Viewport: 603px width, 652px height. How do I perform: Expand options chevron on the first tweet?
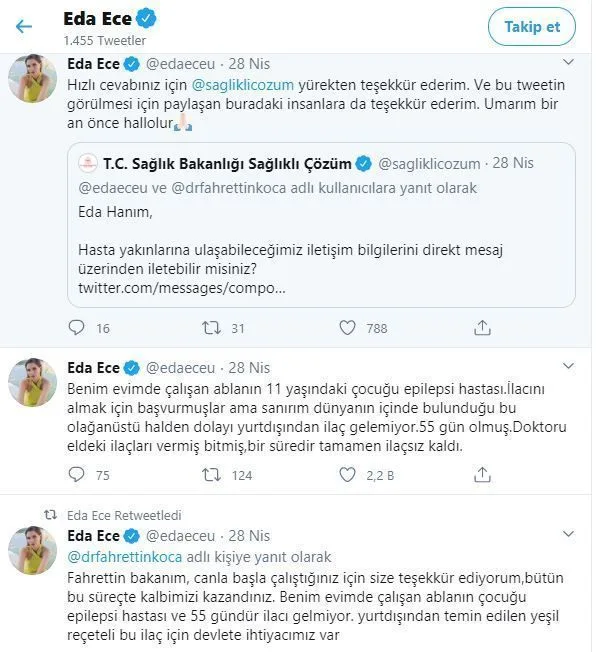pos(568,62)
